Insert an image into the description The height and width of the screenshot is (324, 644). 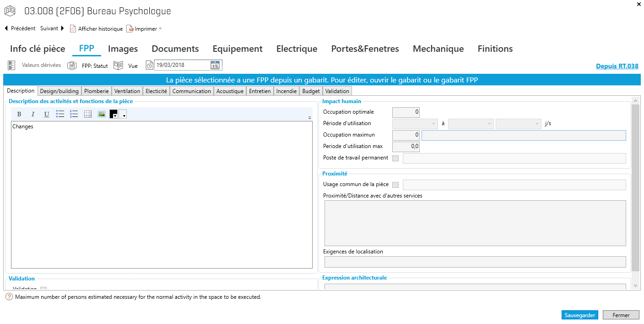pyautogui.click(x=102, y=114)
